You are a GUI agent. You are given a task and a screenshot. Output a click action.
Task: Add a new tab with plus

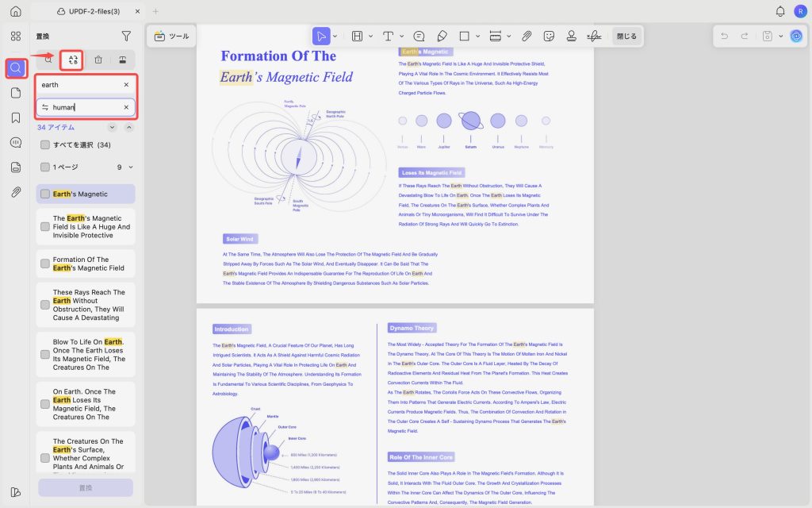pyautogui.click(x=155, y=11)
